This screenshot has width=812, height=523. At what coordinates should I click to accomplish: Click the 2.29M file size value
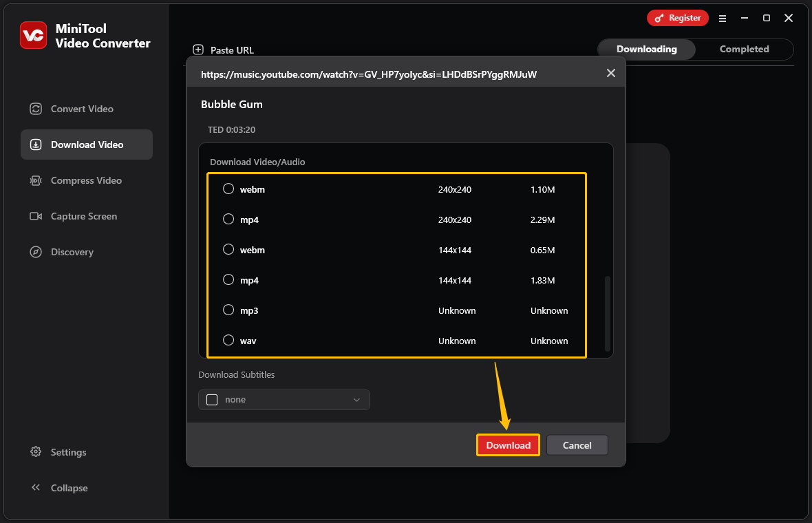[542, 220]
